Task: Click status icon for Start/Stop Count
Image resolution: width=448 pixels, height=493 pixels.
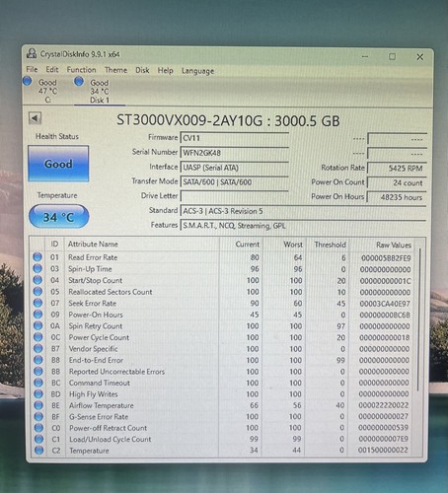Action: click(37, 280)
